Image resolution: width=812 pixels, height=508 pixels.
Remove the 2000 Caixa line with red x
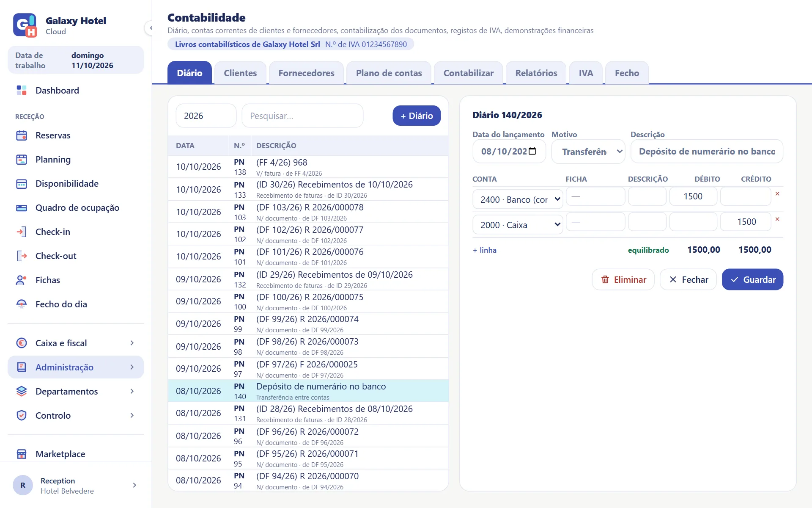(777, 219)
